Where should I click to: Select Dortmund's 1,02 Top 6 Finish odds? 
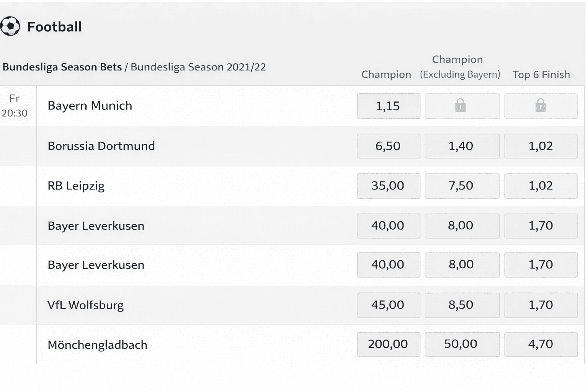pyautogui.click(x=541, y=146)
